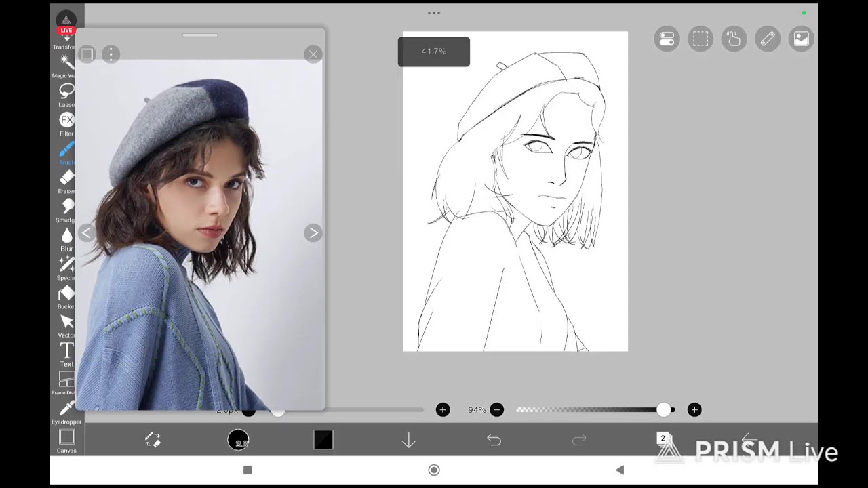Show next reference image
Screen dimensions: 868x488
click(313, 233)
